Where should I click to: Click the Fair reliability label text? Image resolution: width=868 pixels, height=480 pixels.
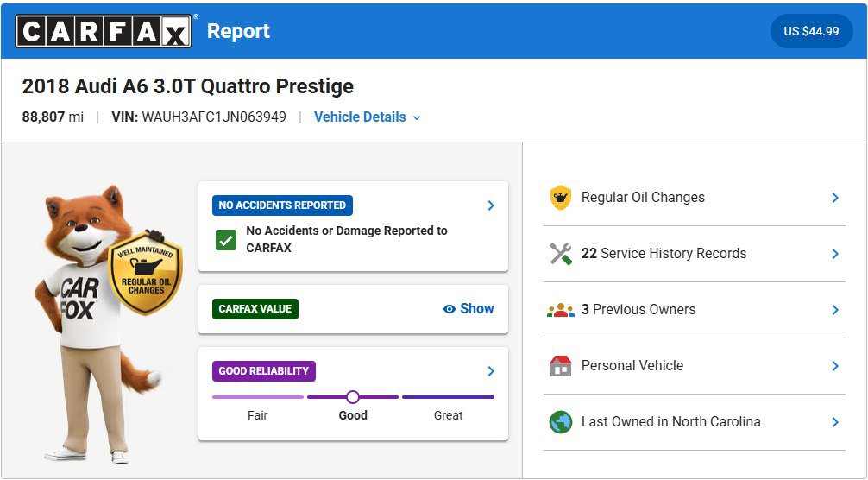click(x=257, y=415)
